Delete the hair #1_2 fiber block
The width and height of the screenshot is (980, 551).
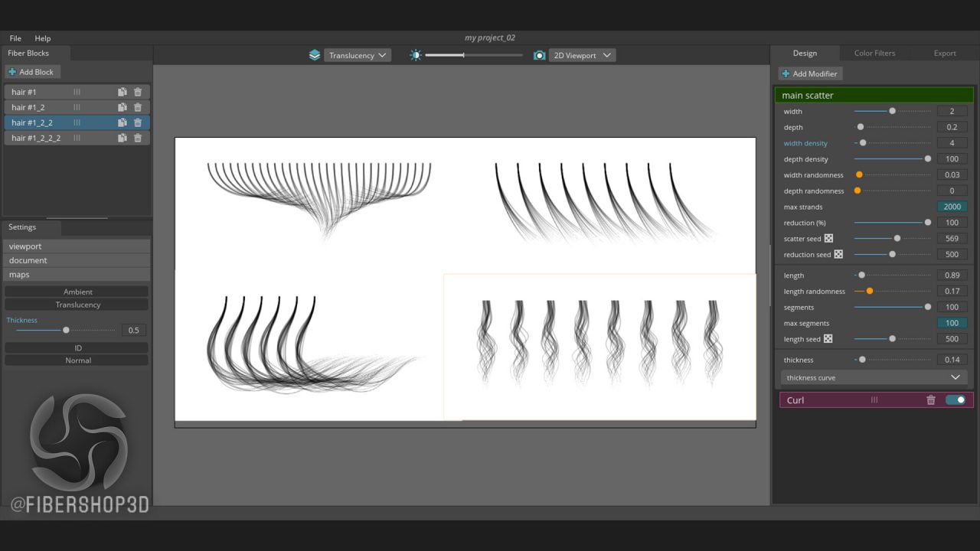click(138, 107)
